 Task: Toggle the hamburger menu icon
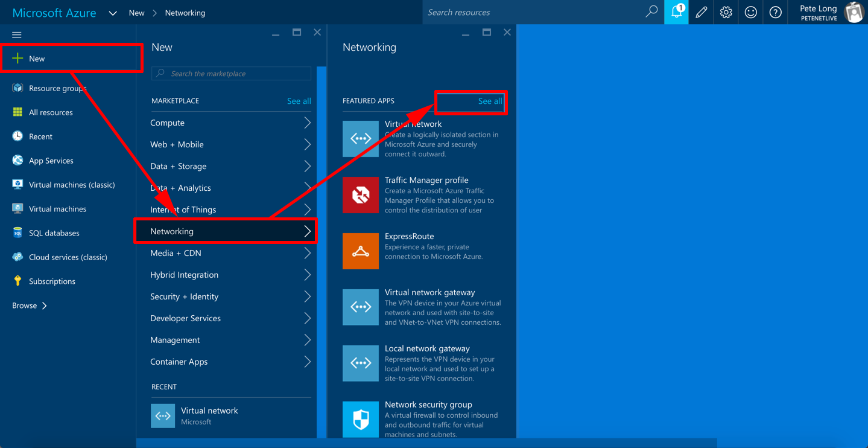pyautogui.click(x=17, y=35)
